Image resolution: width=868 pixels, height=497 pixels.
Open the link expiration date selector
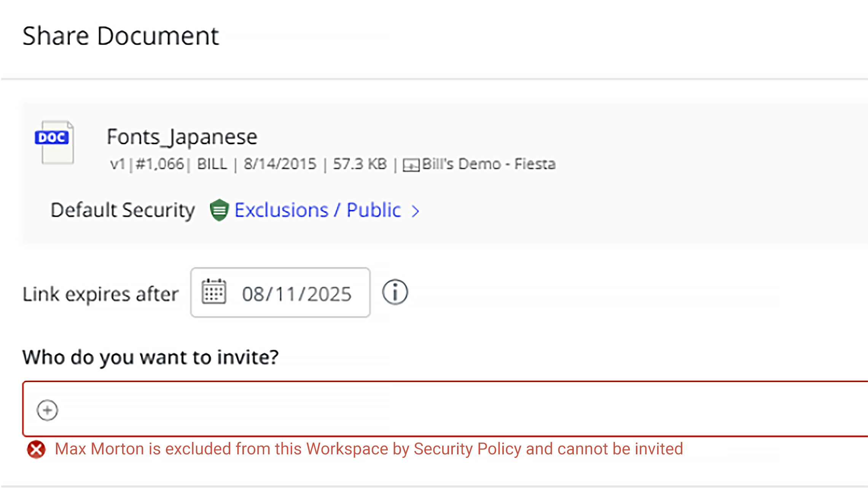[x=280, y=293]
